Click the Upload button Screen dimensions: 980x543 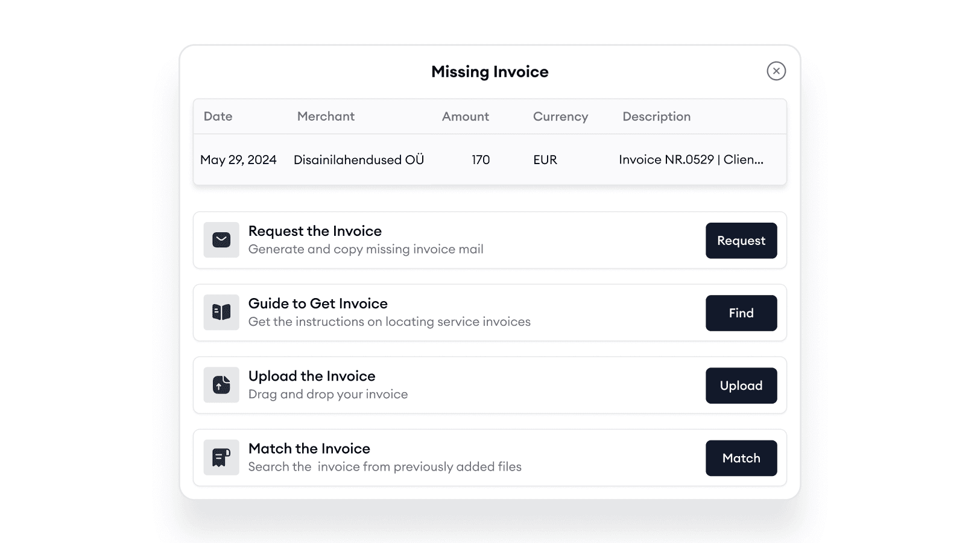741,386
